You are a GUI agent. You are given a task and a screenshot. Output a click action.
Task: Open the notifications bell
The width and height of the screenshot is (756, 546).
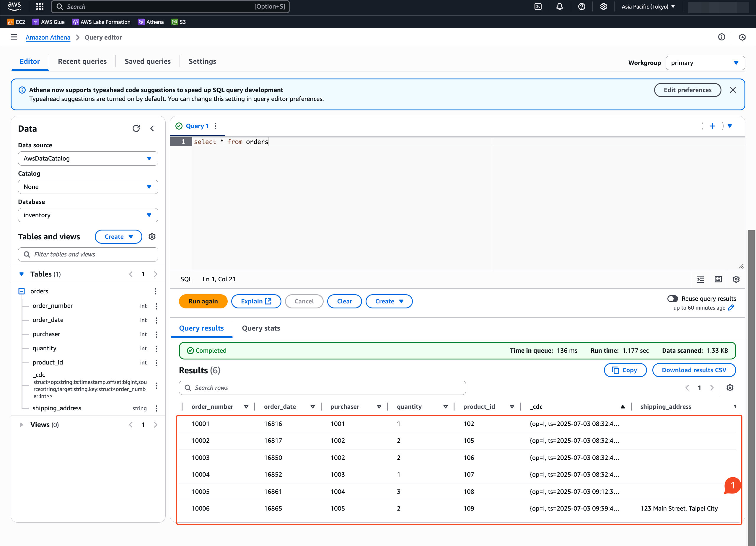click(560, 6)
